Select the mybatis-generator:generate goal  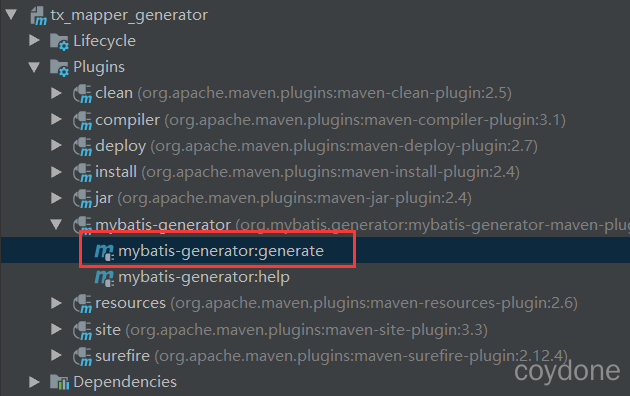(x=221, y=251)
